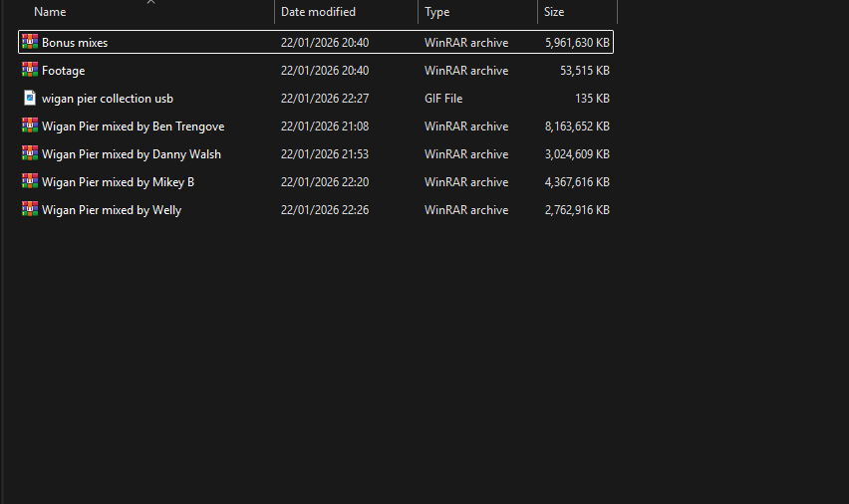Viewport: 849px width, 504px height.
Task: Click the 53,515 KB size value
Action: 585,71
